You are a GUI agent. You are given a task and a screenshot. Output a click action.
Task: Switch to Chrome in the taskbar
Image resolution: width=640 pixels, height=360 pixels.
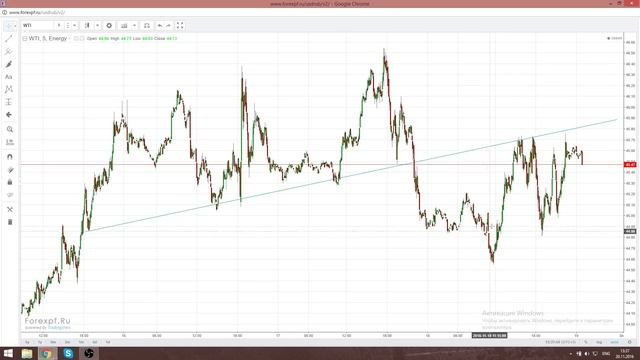coord(47,353)
